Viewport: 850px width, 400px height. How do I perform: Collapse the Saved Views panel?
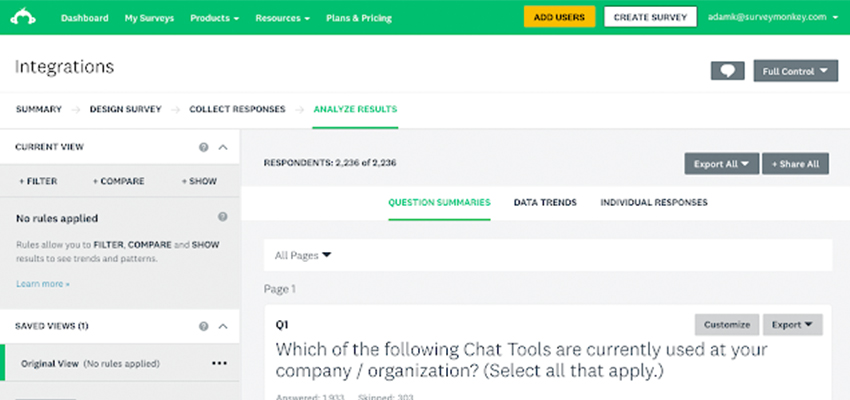coord(223,326)
